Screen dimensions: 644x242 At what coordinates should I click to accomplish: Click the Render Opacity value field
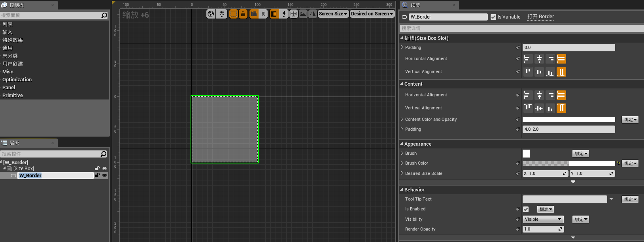(543, 229)
